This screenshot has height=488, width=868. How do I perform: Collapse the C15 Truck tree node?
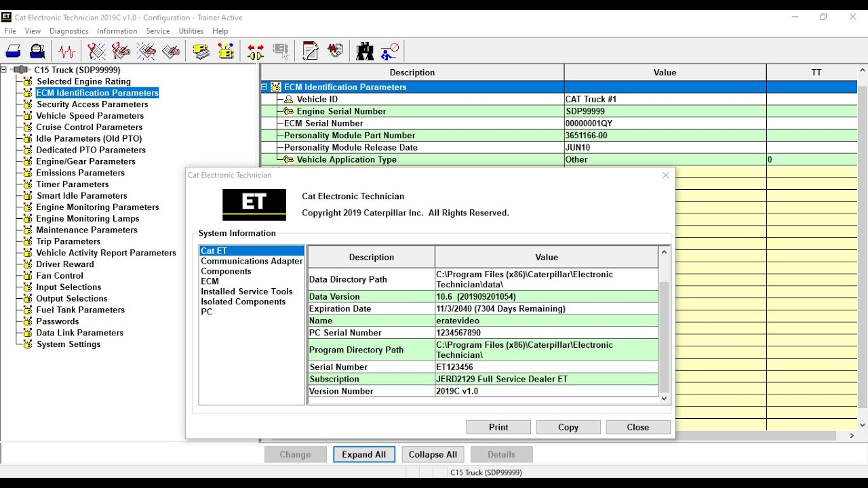point(4,70)
